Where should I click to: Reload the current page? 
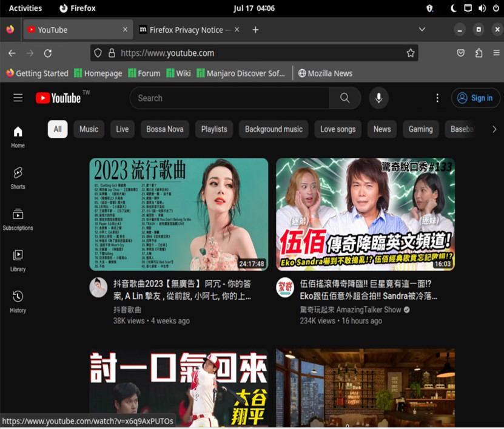tap(48, 53)
